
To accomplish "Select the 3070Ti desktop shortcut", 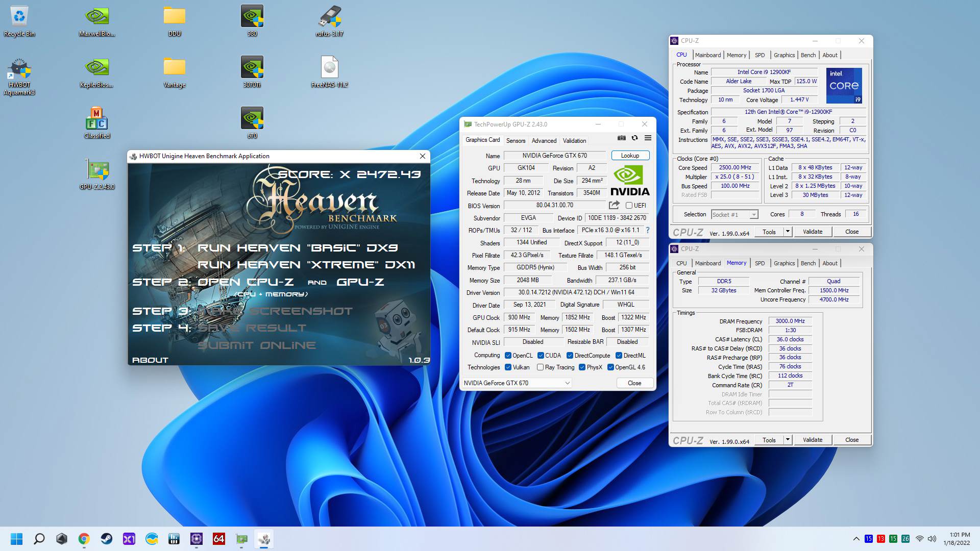I will 252,72.
